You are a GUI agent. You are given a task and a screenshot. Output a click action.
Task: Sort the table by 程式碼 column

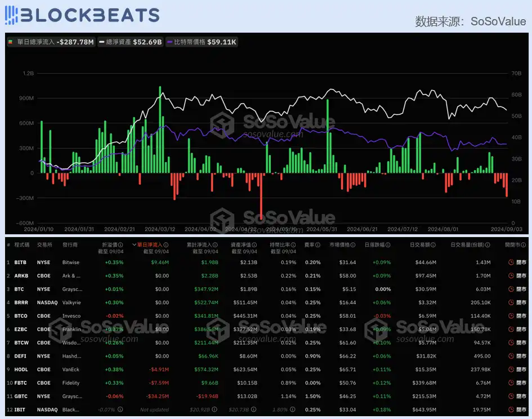click(x=21, y=245)
